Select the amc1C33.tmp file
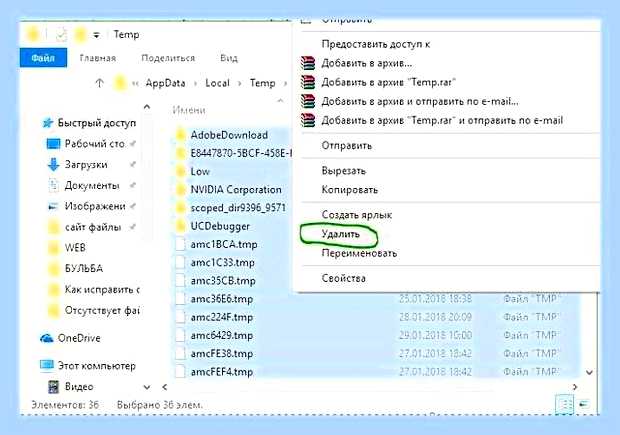Viewport: 620px width, 435px height. pyautogui.click(x=222, y=263)
